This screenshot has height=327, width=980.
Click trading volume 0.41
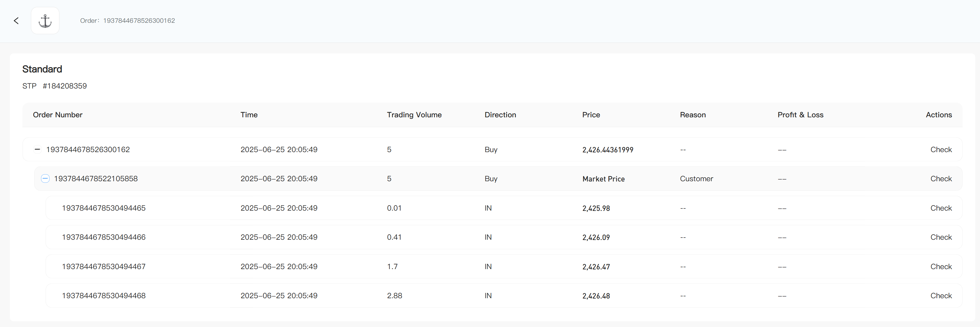tap(394, 237)
